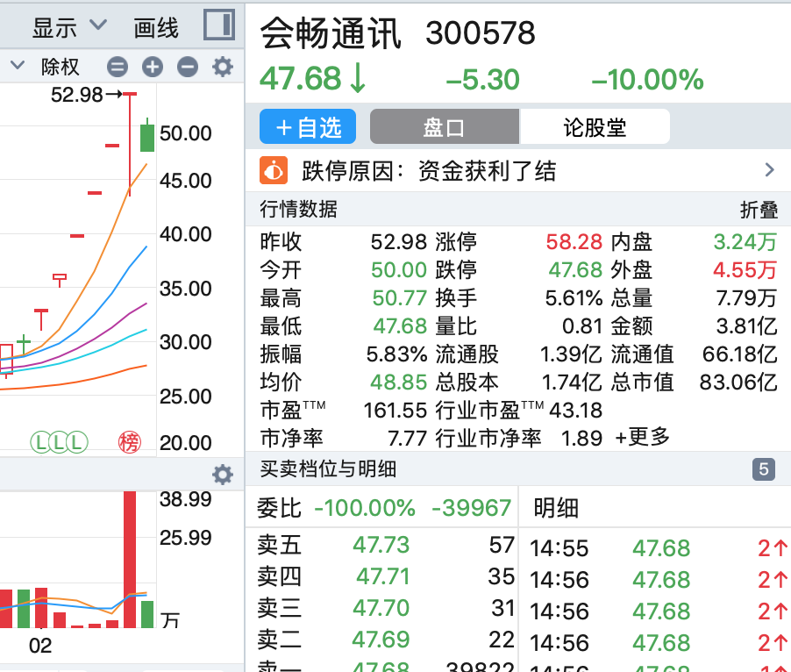Select the 卖二 price 47.69

381,640
